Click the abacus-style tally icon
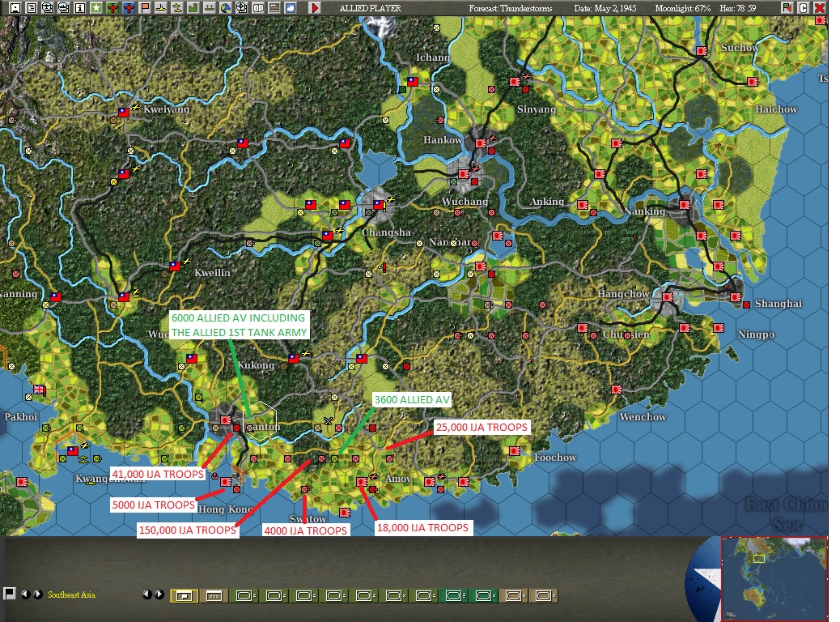This screenshot has width=840, height=622. pos(274,7)
